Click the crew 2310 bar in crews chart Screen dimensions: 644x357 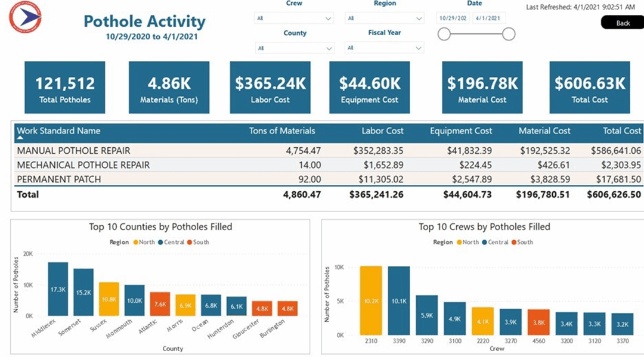[371, 300]
